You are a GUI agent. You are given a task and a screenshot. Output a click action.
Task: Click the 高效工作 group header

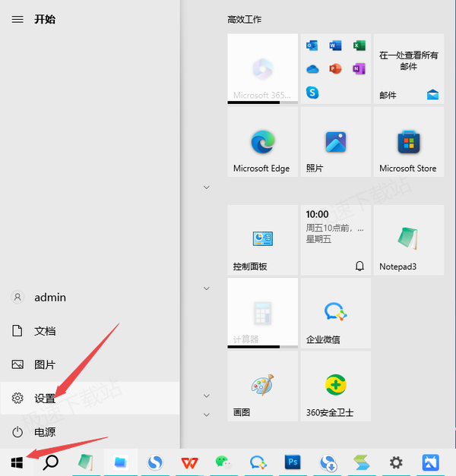[245, 20]
